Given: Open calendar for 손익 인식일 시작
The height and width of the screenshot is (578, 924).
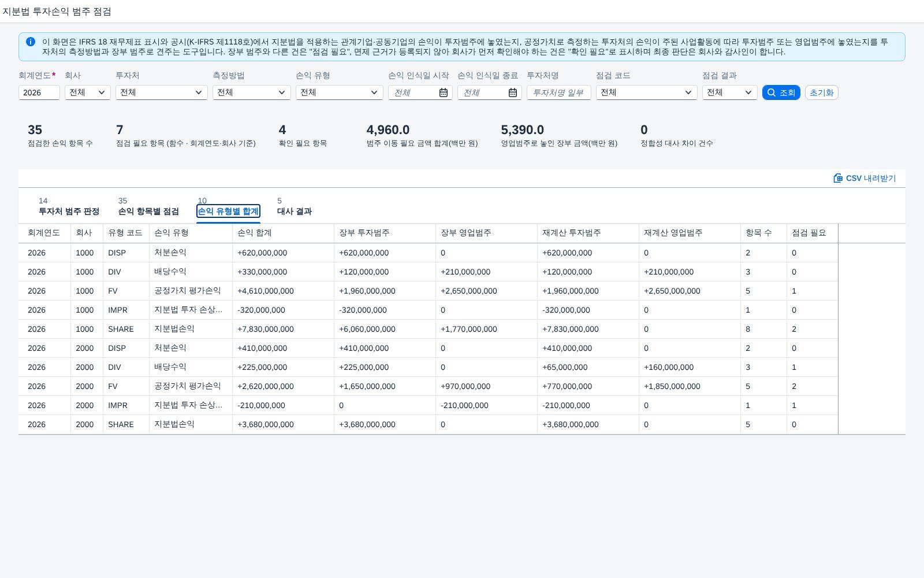Looking at the screenshot, I should tap(443, 92).
